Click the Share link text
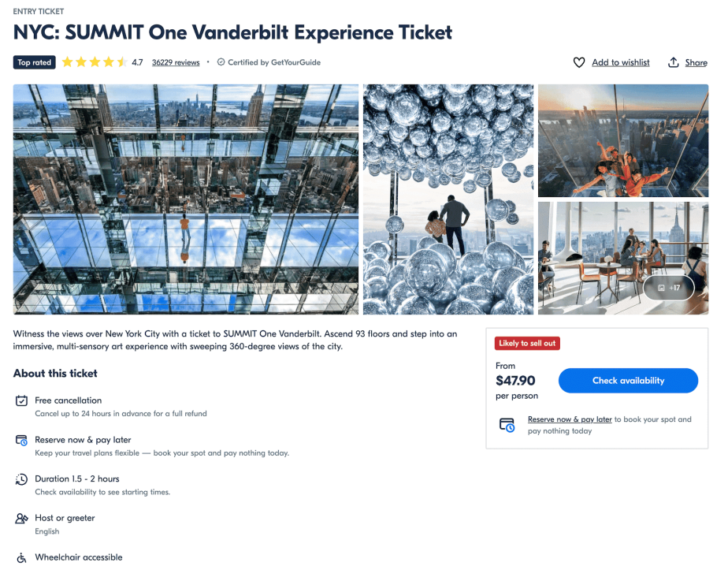The width and height of the screenshot is (728, 566). coord(696,62)
